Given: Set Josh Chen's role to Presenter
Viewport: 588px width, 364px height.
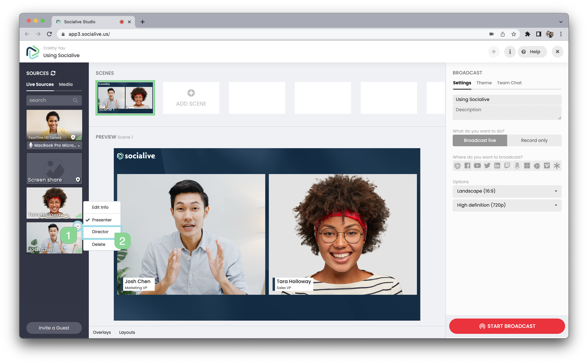Looking at the screenshot, I should (x=102, y=220).
